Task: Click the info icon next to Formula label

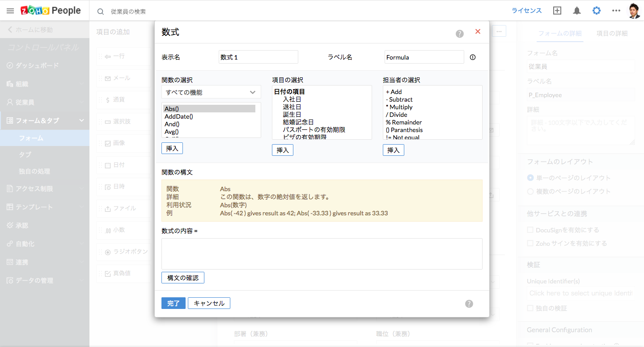Action: [x=473, y=57]
